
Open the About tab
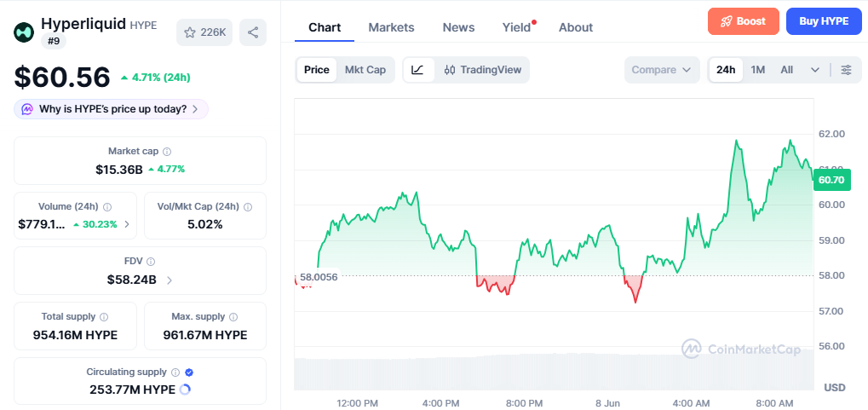pos(576,27)
